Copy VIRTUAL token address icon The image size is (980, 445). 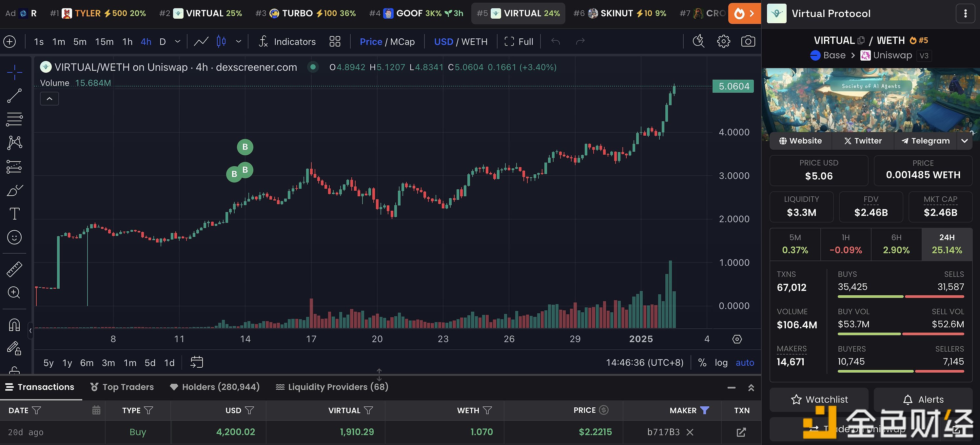coord(861,40)
